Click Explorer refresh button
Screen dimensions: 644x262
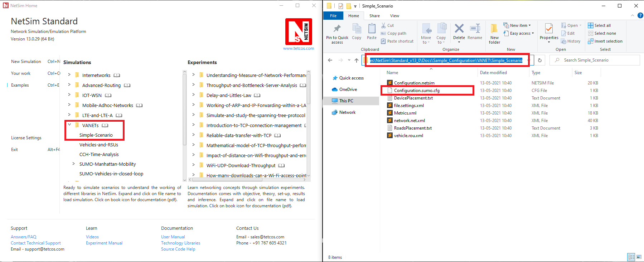tap(539, 60)
